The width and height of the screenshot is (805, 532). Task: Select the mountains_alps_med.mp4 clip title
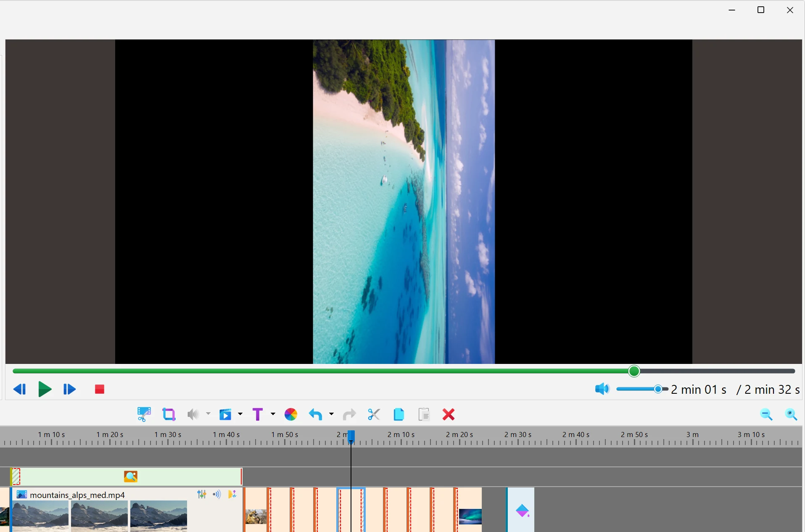(77, 495)
